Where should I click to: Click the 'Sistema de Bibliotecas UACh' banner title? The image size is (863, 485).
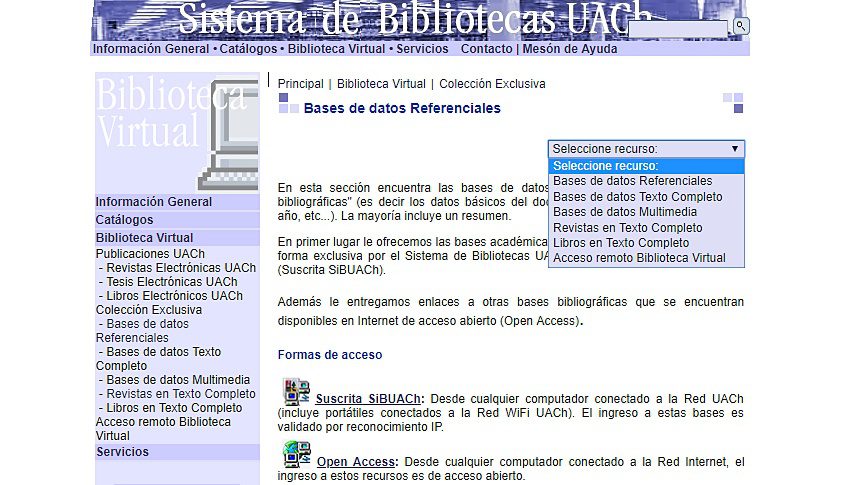414,18
